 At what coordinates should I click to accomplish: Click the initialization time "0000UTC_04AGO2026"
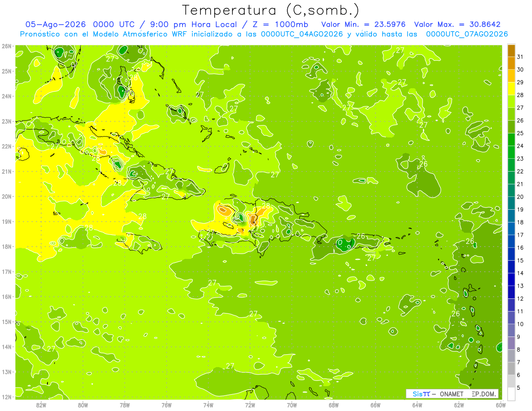[301, 34]
